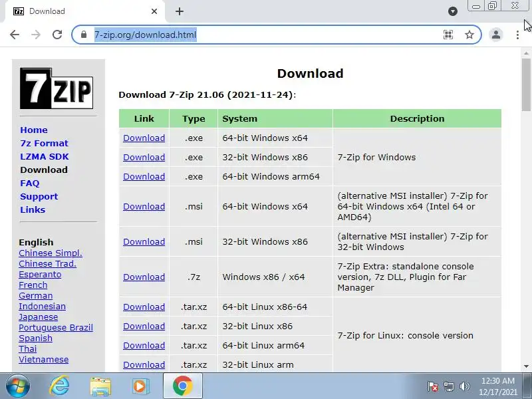Screen dimensions: 532x399
Task: Download the .exe for 64-bit Windows arm64
Action: coord(144,177)
